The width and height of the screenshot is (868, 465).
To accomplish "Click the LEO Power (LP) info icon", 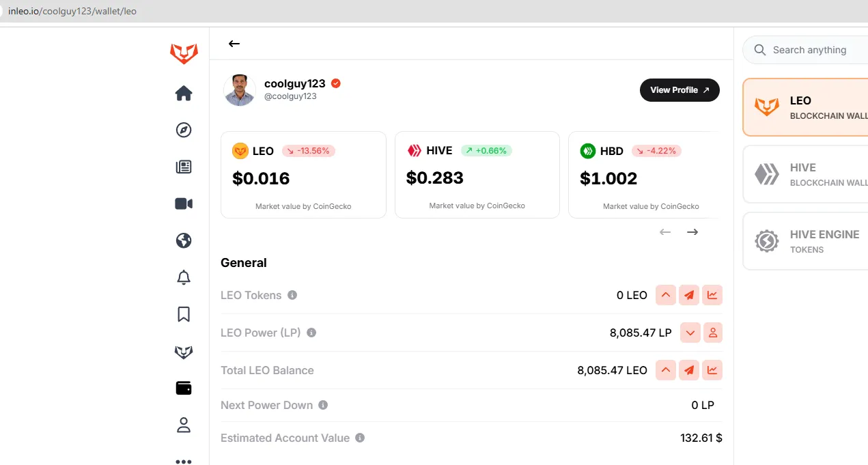I will click(x=311, y=333).
